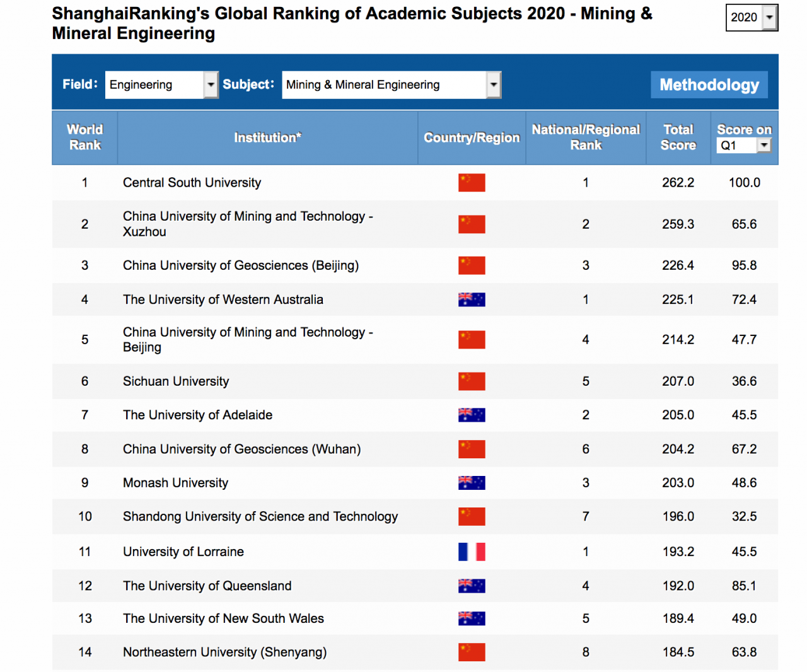This screenshot has height=672, width=807.
Task: Click China flag for Northeastern University (Shenyang)
Action: click(472, 652)
